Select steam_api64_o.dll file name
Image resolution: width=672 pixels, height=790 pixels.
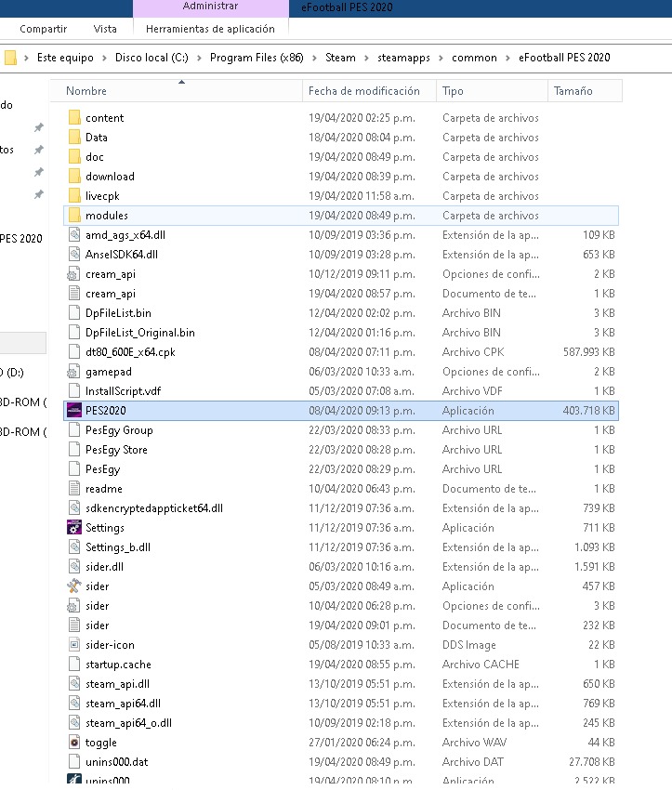128,723
